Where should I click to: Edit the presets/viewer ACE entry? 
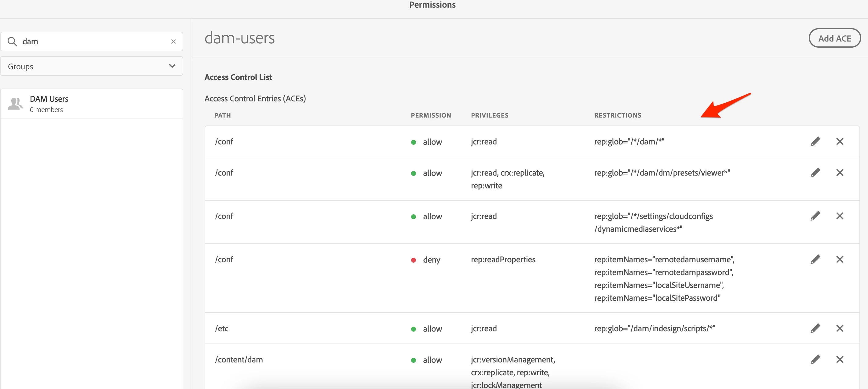point(815,173)
